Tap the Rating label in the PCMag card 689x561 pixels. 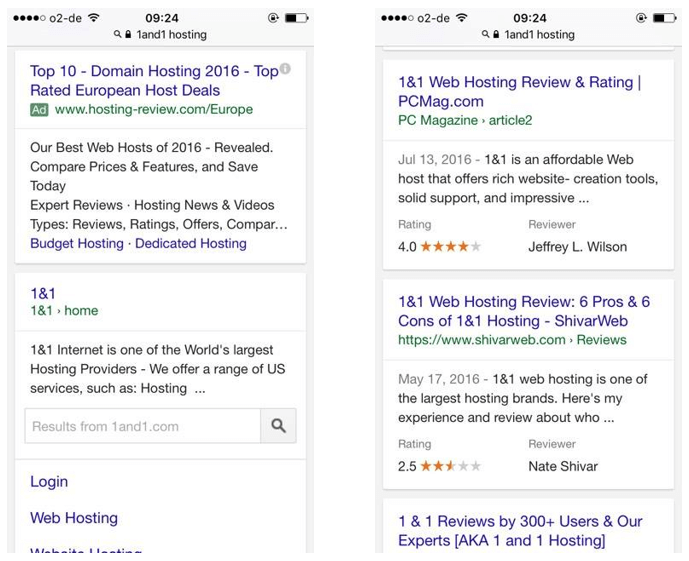tap(414, 224)
